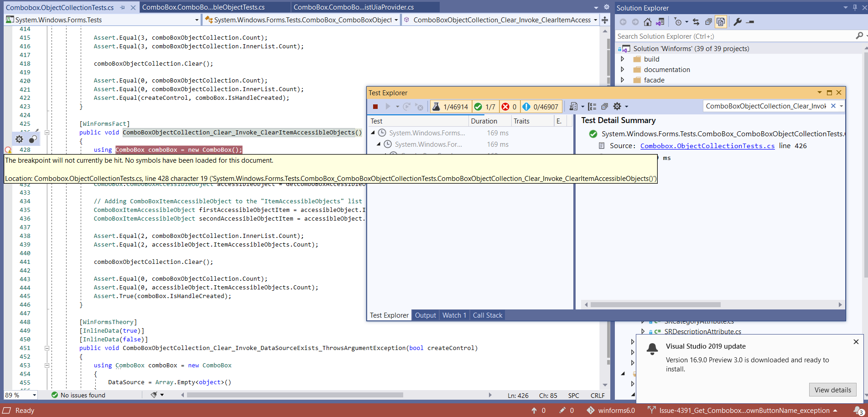Screen dimensions: 868x417
Task: Click winforms6.0 repository in status bar
Action: [611, 411]
